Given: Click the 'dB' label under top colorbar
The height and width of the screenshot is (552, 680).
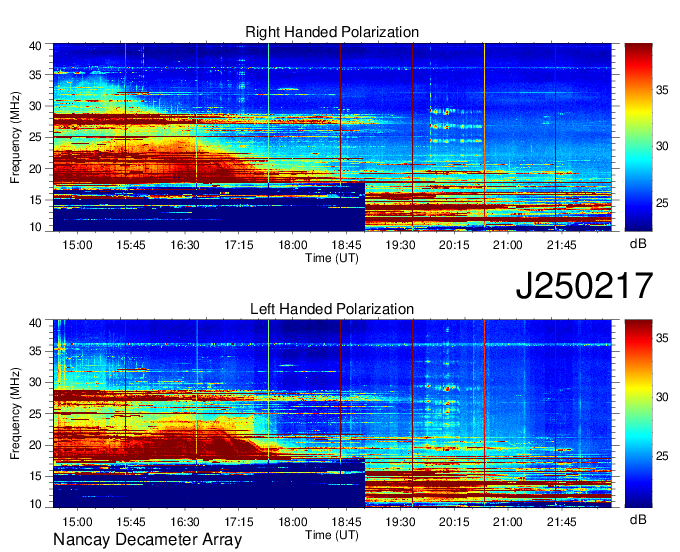Looking at the screenshot, I should click(x=638, y=243).
